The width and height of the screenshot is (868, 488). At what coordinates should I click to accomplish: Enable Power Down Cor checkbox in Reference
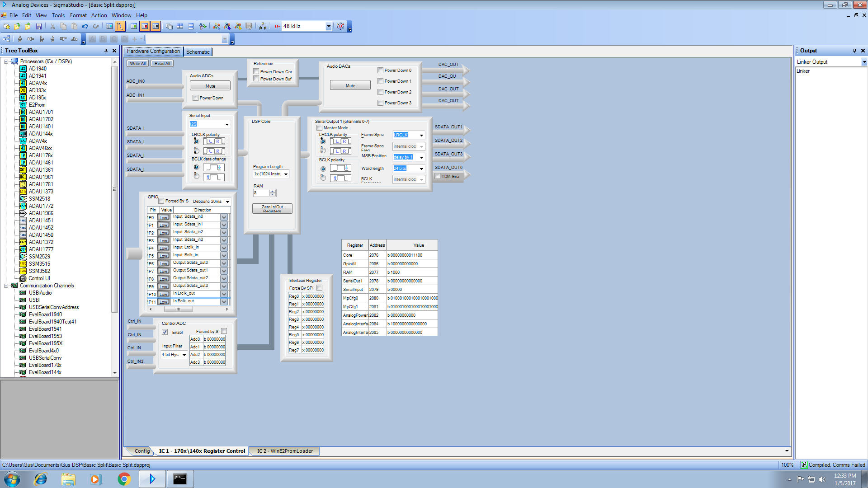click(256, 71)
